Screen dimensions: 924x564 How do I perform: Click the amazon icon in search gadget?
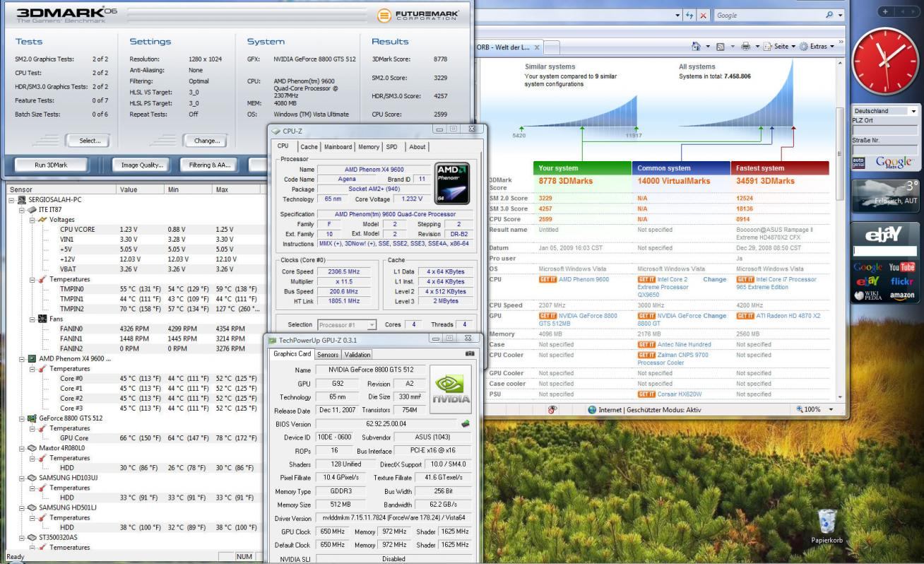[902, 295]
